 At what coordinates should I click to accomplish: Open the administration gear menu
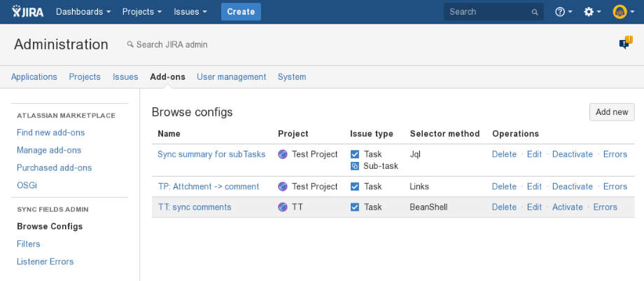tap(589, 12)
